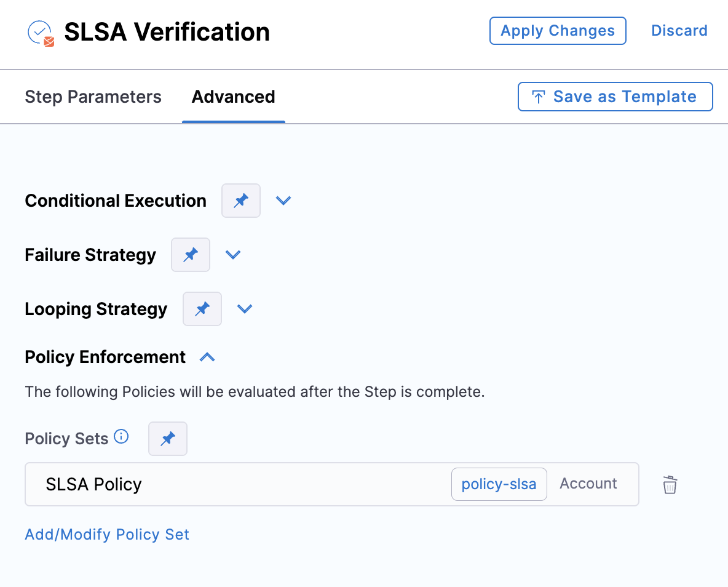Click the policy-slsa identifier tag
Screen dimensions: 728x587
point(499,484)
